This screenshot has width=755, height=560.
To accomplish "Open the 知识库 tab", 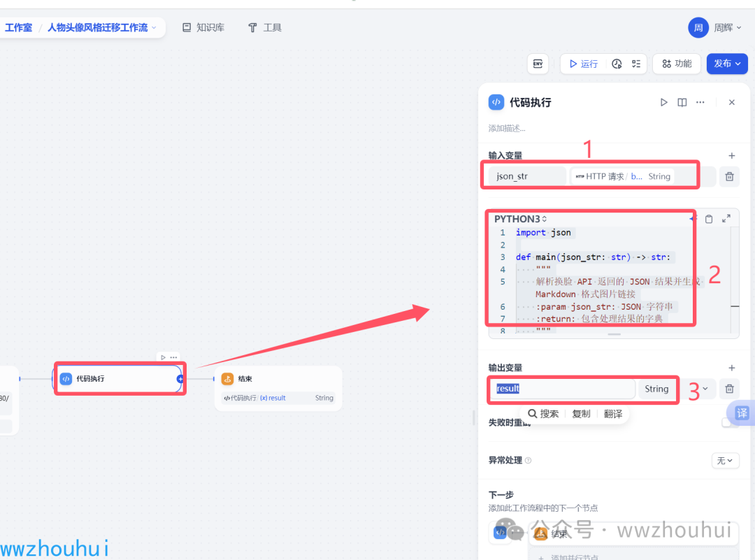I will (x=203, y=28).
